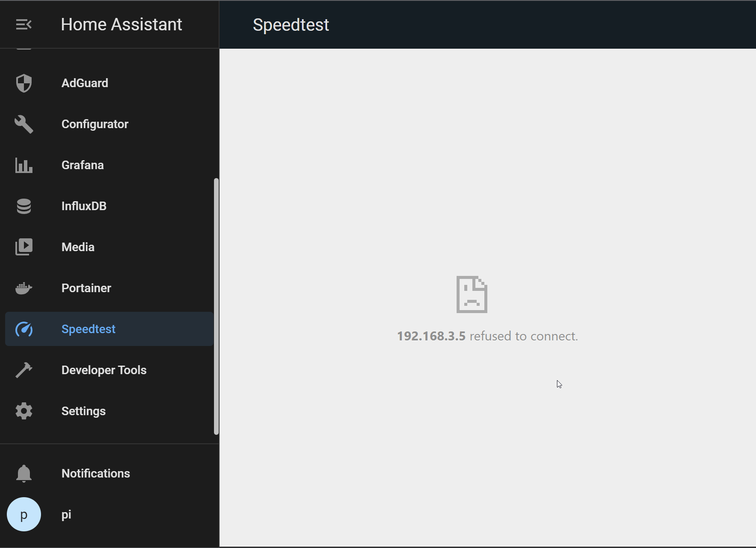Click the sad page error icon
The width and height of the screenshot is (756, 548).
point(472,294)
